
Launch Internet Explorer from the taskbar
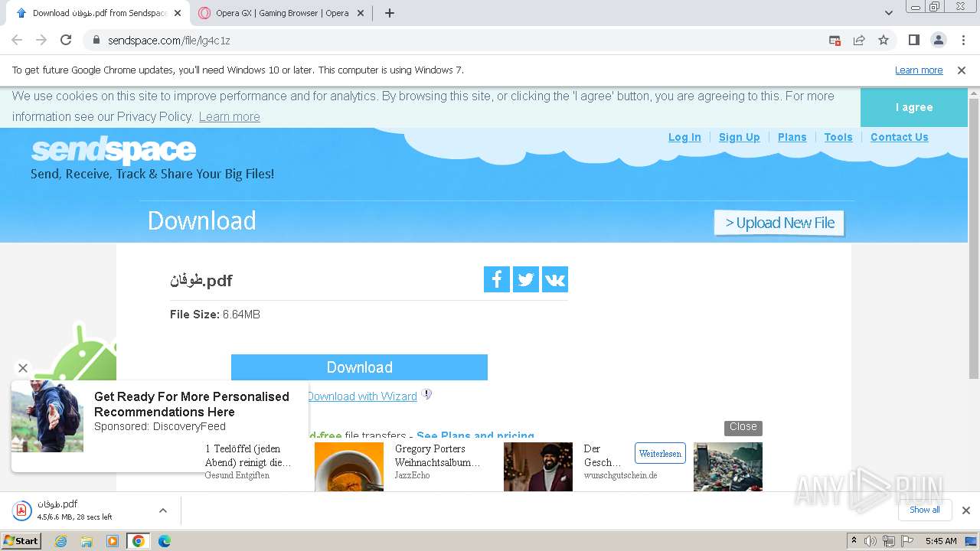(x=60, y=541)
